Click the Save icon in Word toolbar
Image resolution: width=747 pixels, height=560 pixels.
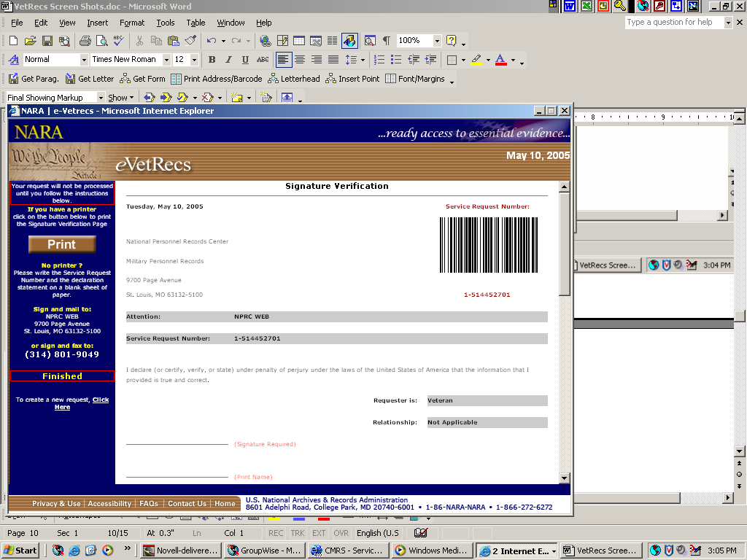(x=47, y=41)
